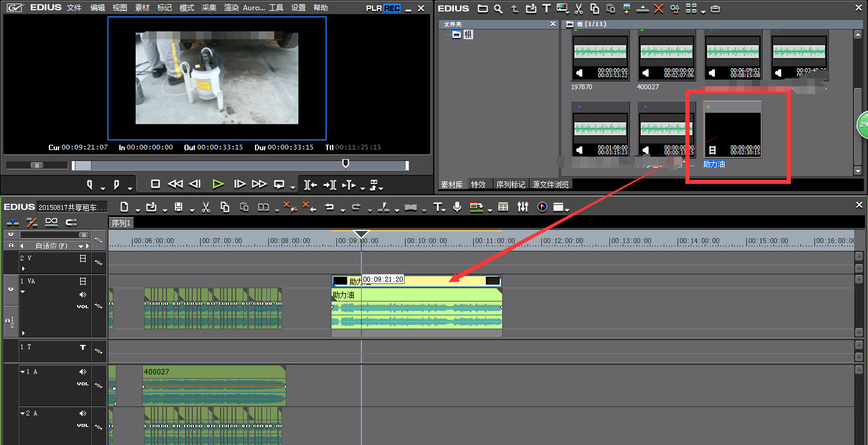
Task: Copy the selected timeline clip
Action: coord(225,207)
